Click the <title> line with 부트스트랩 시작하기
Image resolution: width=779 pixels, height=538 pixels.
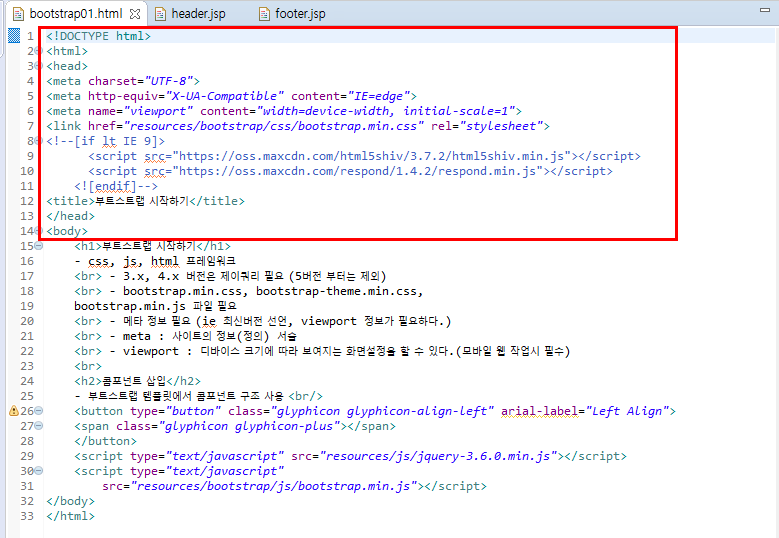pos(146,201)
